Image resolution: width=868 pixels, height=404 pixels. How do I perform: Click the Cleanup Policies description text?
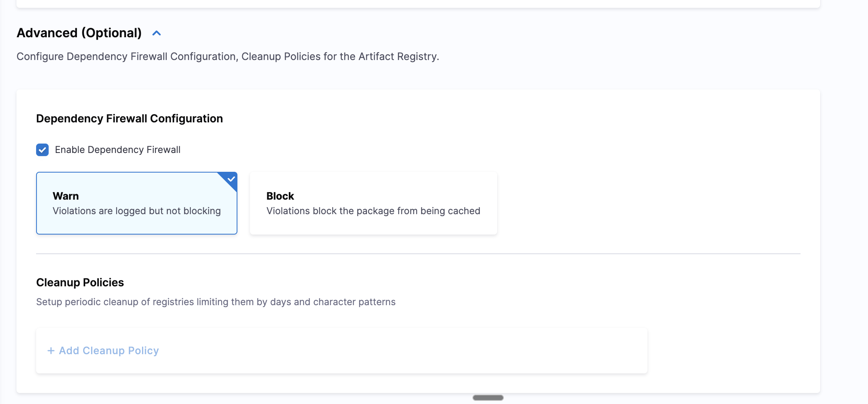pyautogui.click(x=215, y=302)
